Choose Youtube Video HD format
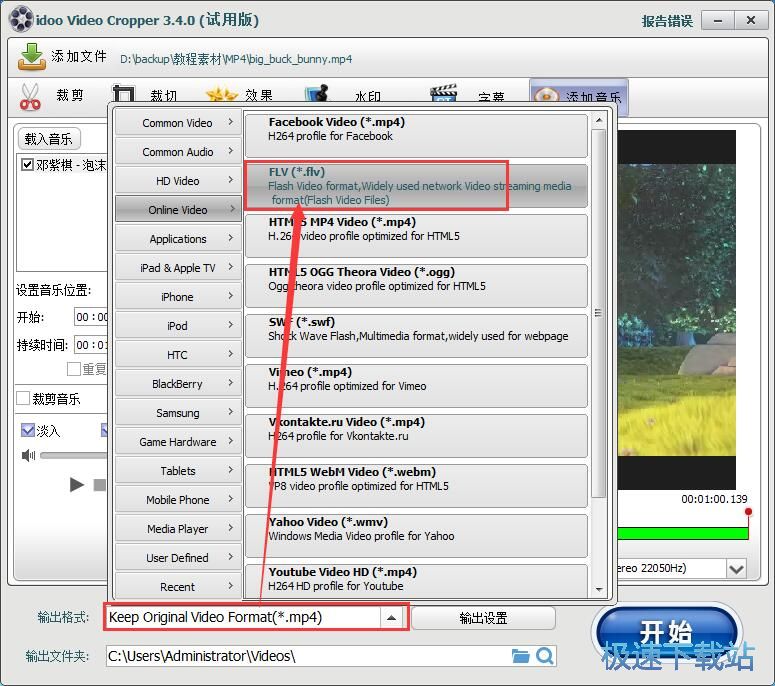This screenshot has width=775, height=686. coord(416,581)
